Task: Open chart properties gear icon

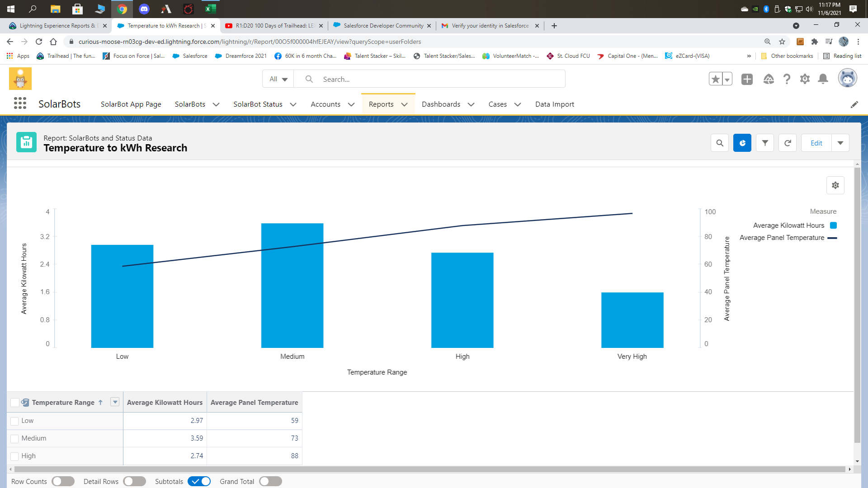Action: 835,185
